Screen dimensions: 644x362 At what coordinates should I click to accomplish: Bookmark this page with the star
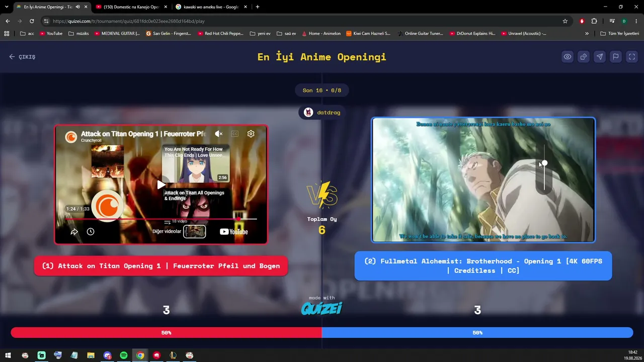[565, 21]
